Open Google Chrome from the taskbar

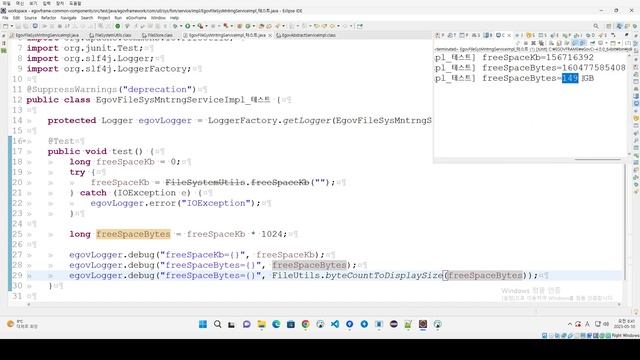(306, 324)
